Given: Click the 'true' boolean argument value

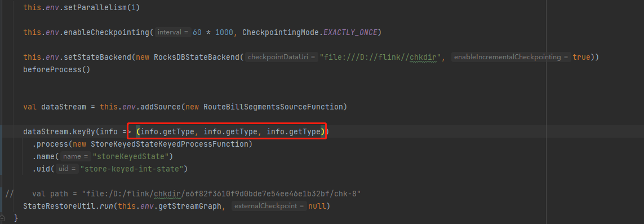Looking at the screenshot, I should (x=581, y=57).
